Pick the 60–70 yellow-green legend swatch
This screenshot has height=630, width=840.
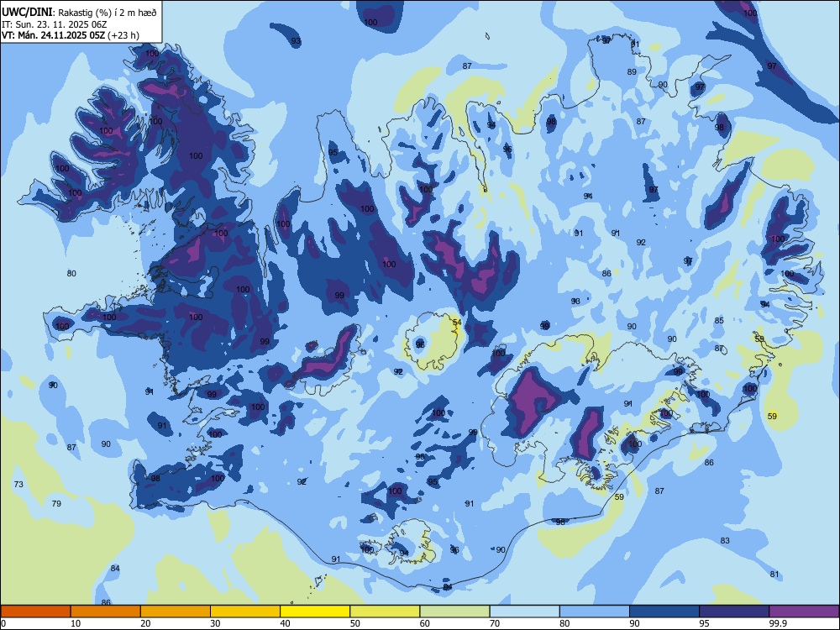coord(454,612)
